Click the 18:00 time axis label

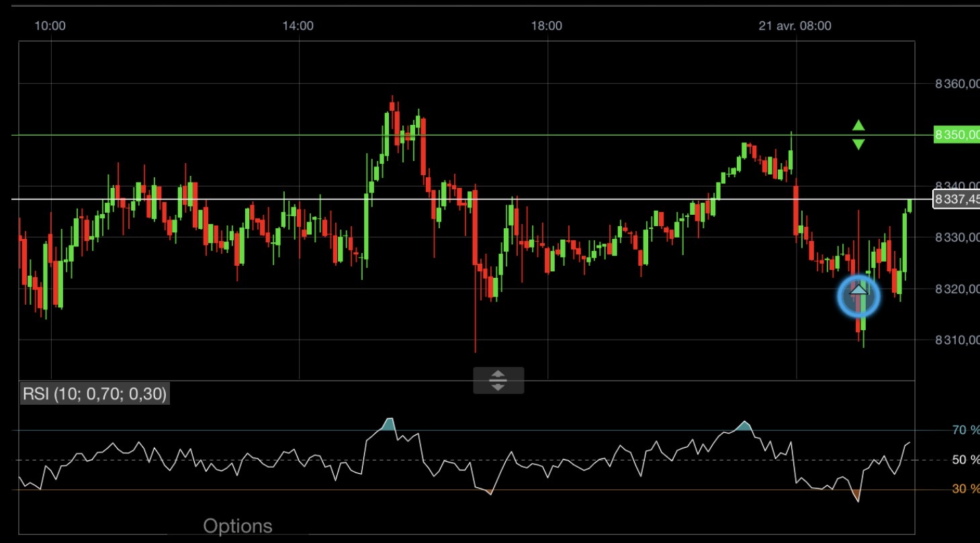tap(546, 26)
